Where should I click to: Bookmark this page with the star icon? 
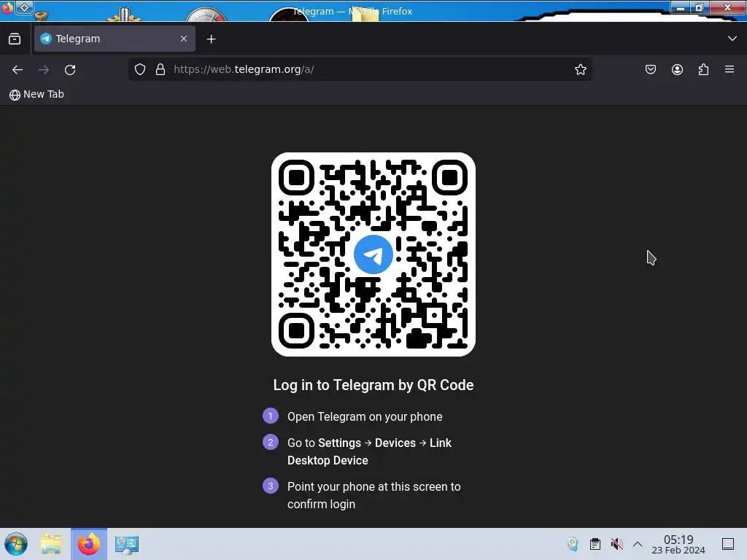pyautogui.click(x=580, y=69)
